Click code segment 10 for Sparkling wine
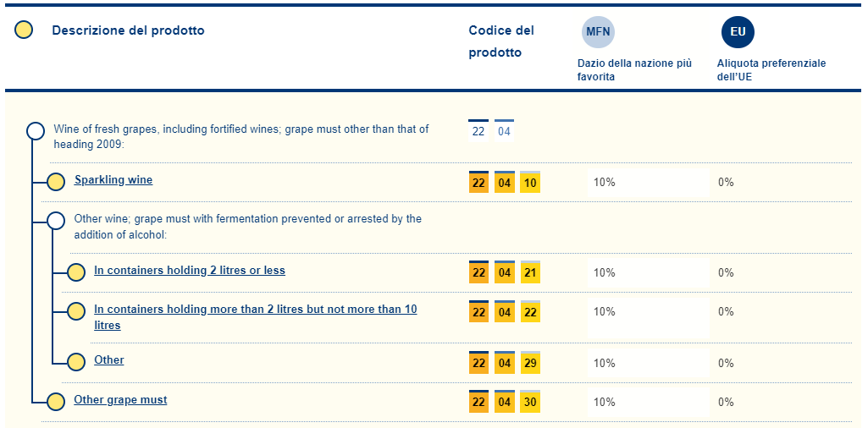This screenshot has width=868, height=428. [530, 183]
